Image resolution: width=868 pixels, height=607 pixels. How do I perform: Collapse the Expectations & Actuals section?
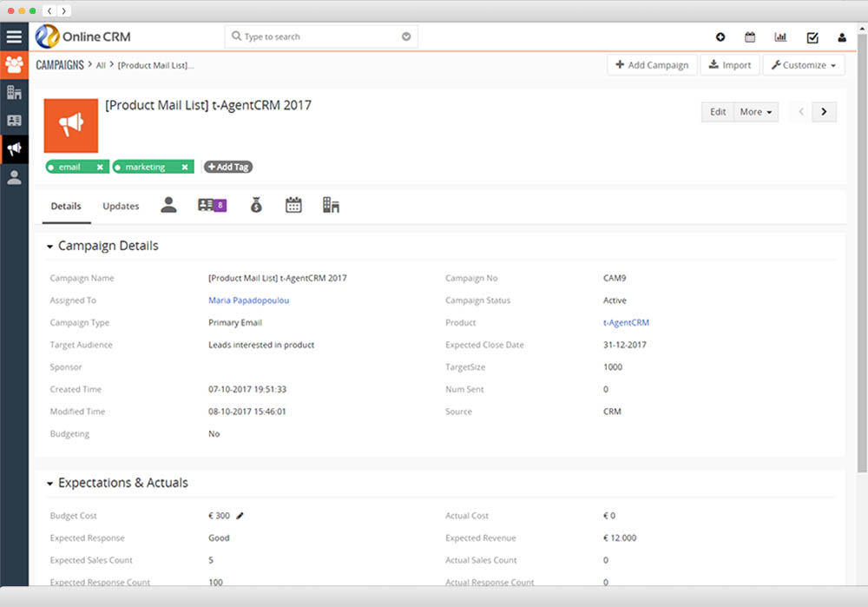(49, 484)
